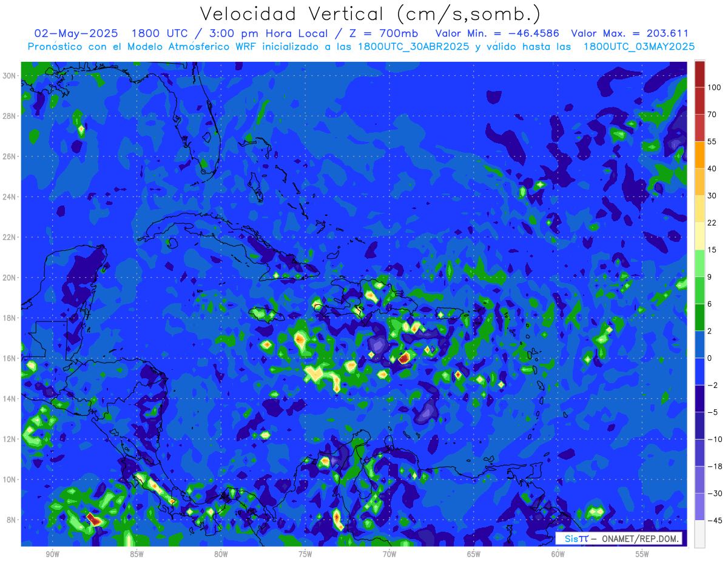Click the colorbar value "-10"
The image size is (728, 562).
(x=714, y=440)
